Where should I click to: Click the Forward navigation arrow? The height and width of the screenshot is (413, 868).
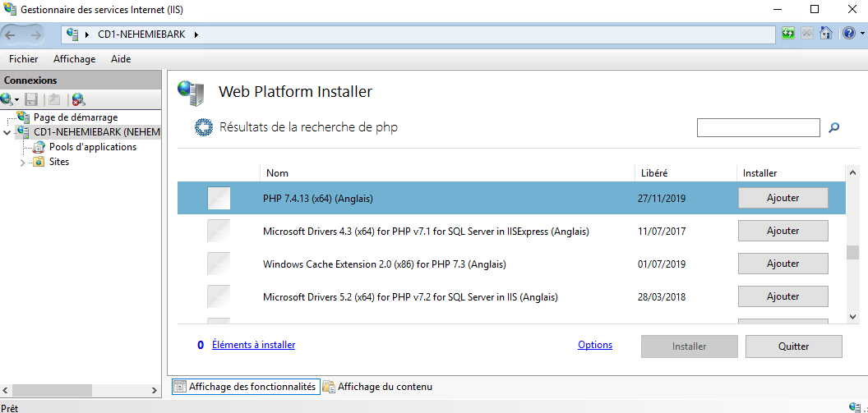(35, 34)
